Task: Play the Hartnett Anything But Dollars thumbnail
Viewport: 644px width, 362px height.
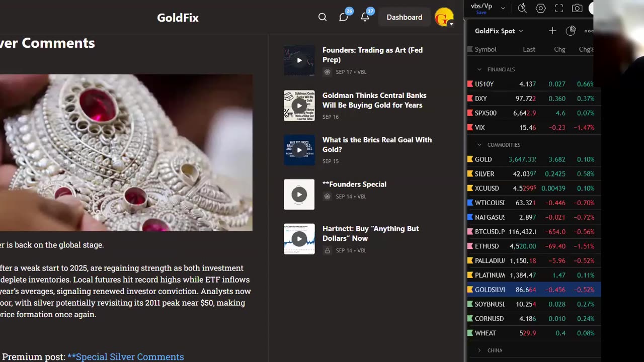Action: point(299,239)
